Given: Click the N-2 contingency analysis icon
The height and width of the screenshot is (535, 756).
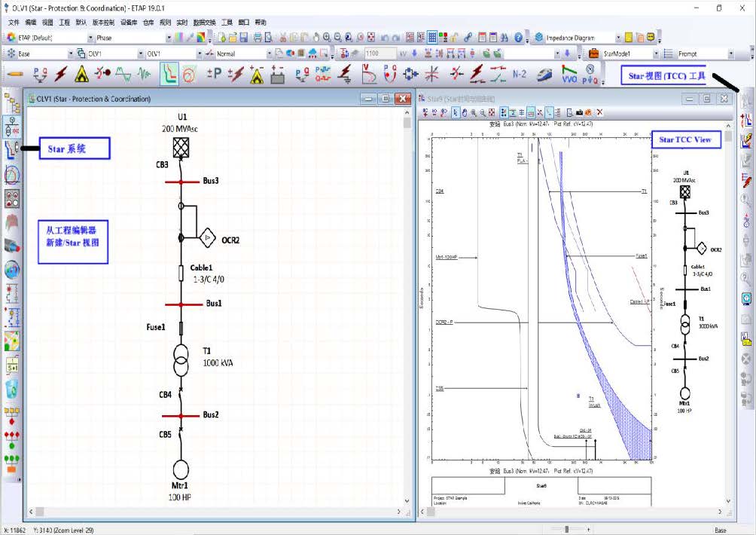Looking at the screenshot, I should [519, 74].
